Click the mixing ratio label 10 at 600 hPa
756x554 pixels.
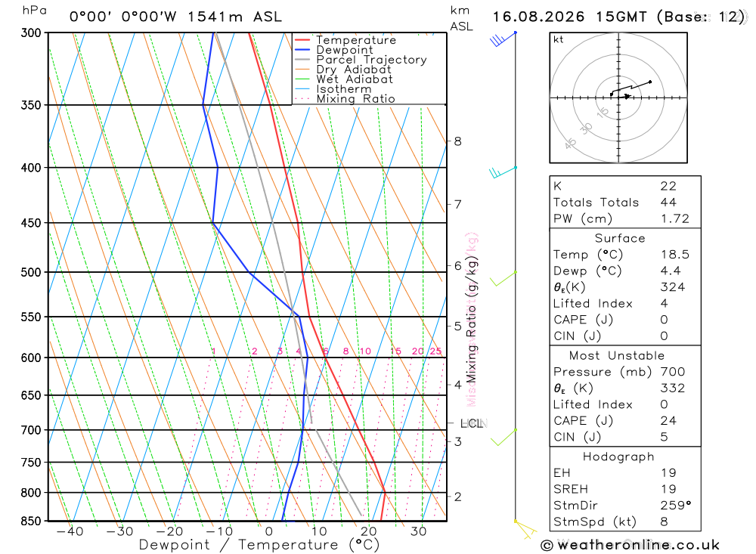[x=365, y=351]
